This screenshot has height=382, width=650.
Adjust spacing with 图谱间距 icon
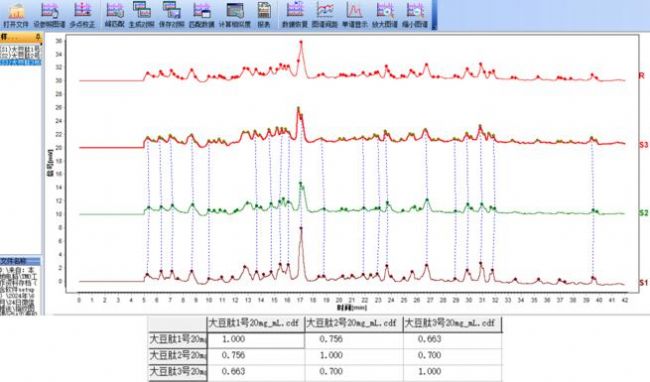click(325, 15)
